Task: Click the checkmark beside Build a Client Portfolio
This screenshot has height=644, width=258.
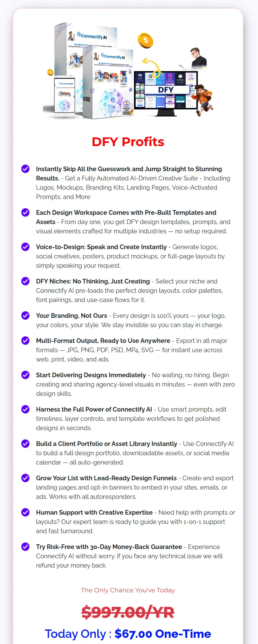Action: [x=25, y=444]
